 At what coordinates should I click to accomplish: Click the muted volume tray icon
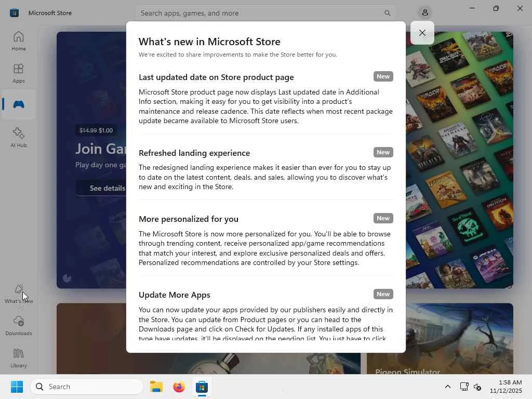(x=477, y=387)
